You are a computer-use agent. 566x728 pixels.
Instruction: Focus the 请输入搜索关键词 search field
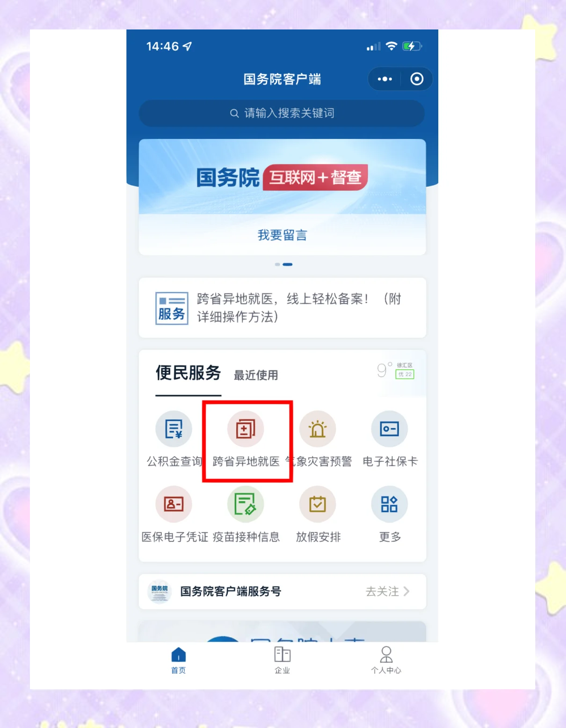282,113
